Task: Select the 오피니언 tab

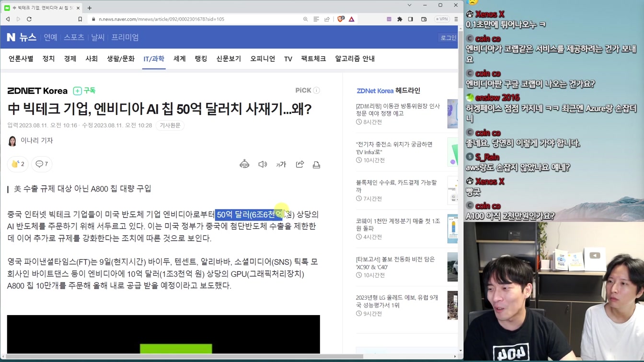Action: pyautogui.click(x=263, y=58)
